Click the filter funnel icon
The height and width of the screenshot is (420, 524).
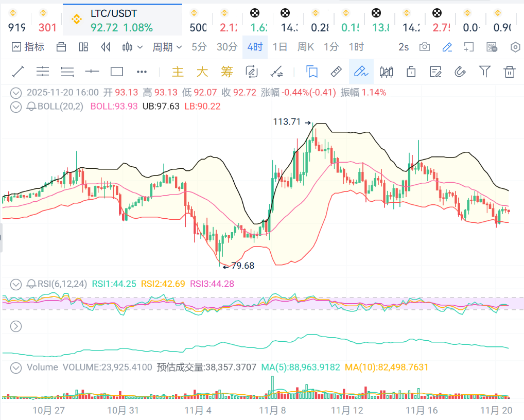484,72
